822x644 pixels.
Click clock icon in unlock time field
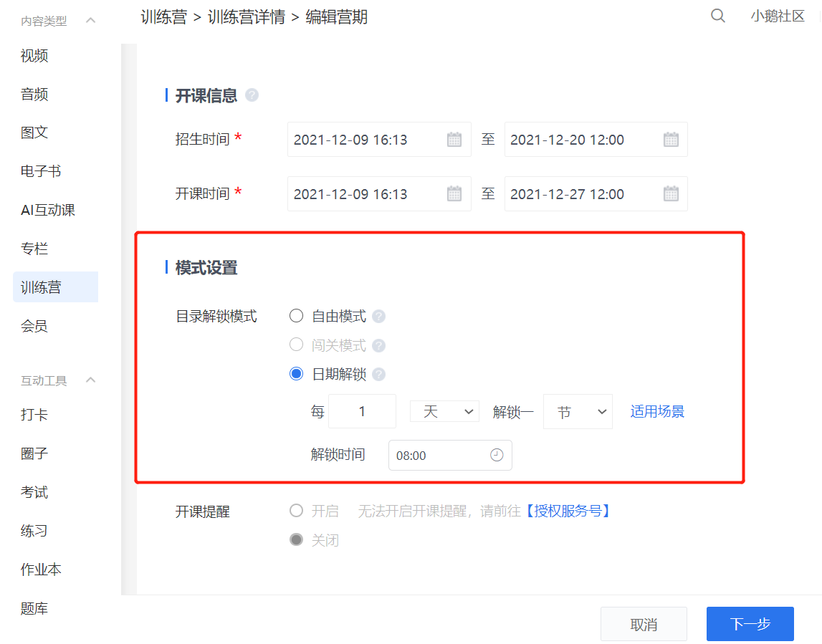pos(497,455)
